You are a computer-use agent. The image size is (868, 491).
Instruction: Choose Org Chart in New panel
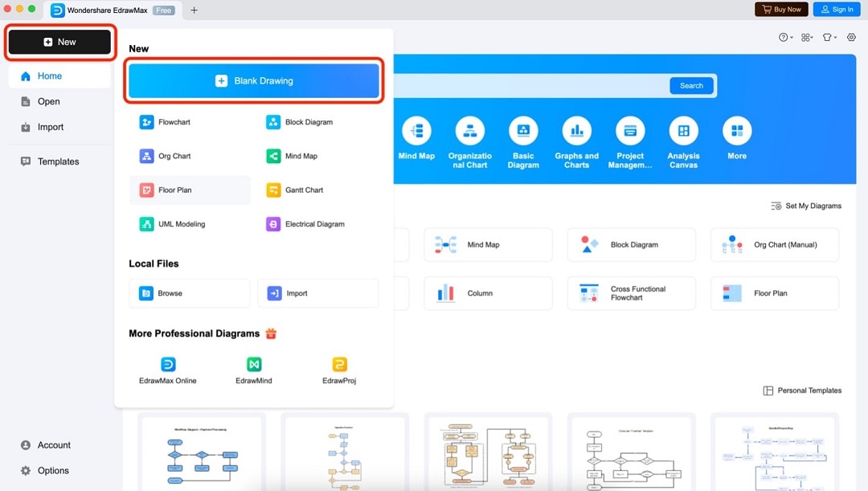(x=190, y=156)
